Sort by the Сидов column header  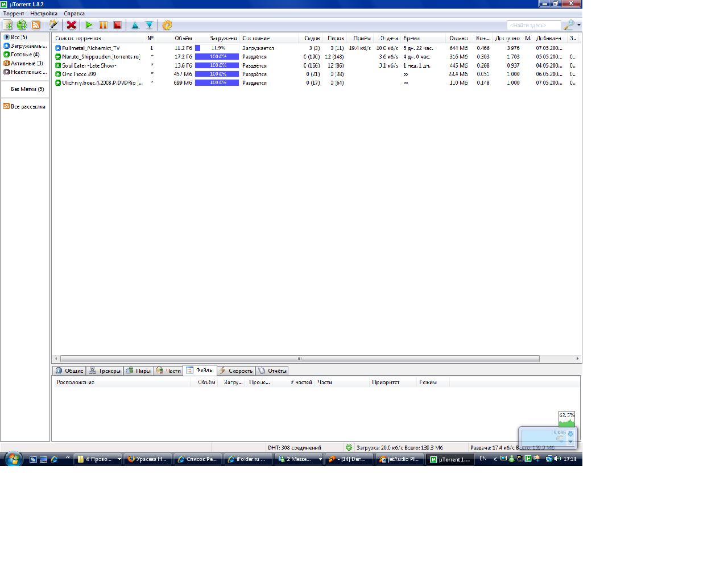(311, 38)
